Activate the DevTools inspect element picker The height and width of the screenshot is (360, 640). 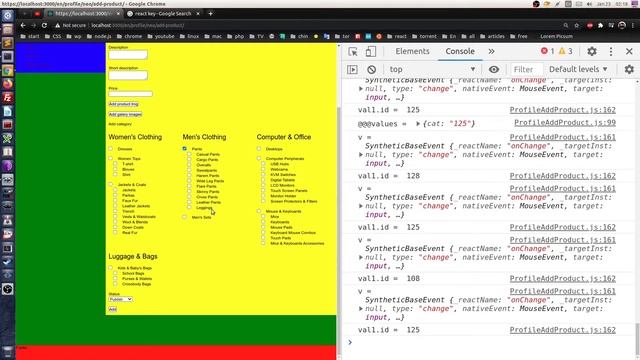pos(353,51)
